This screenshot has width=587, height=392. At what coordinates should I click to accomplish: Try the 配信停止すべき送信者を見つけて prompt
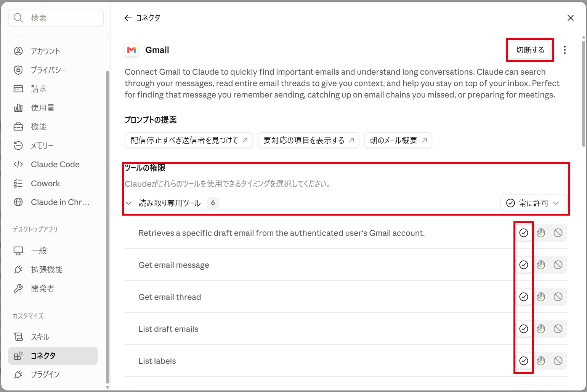(189, 140)
